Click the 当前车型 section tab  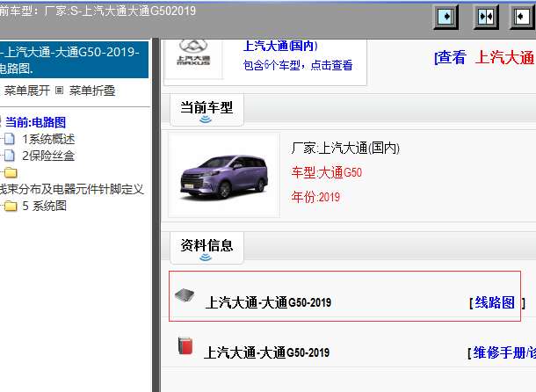tap(206, 110)
